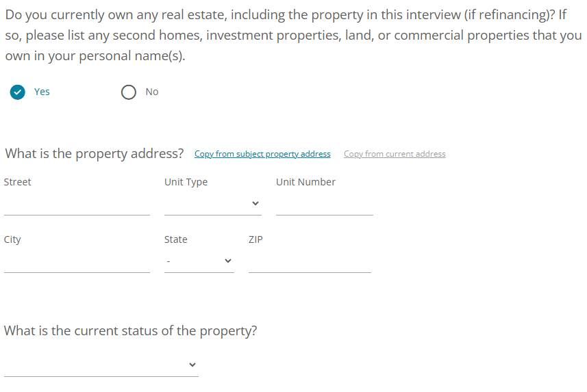
Task: Click into the Unit Number field
Action: pyautogui.click(x=325, y=205)
